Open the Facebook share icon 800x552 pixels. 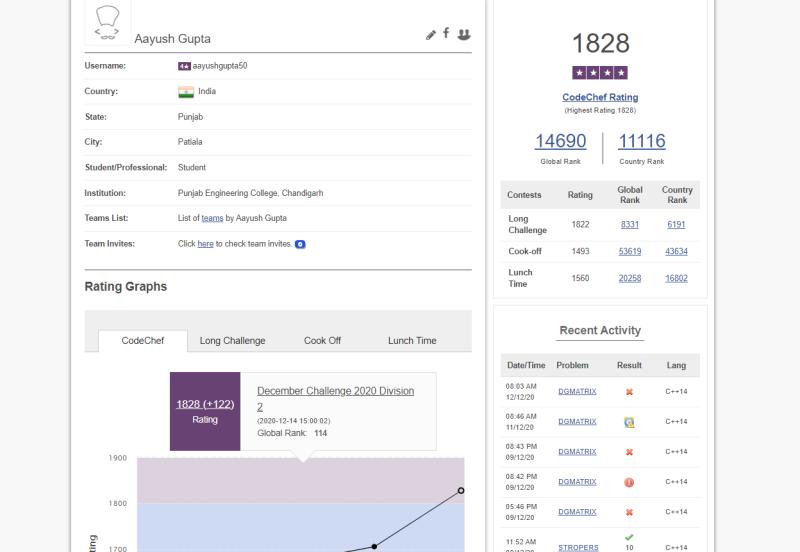click(x=446, y=33)
